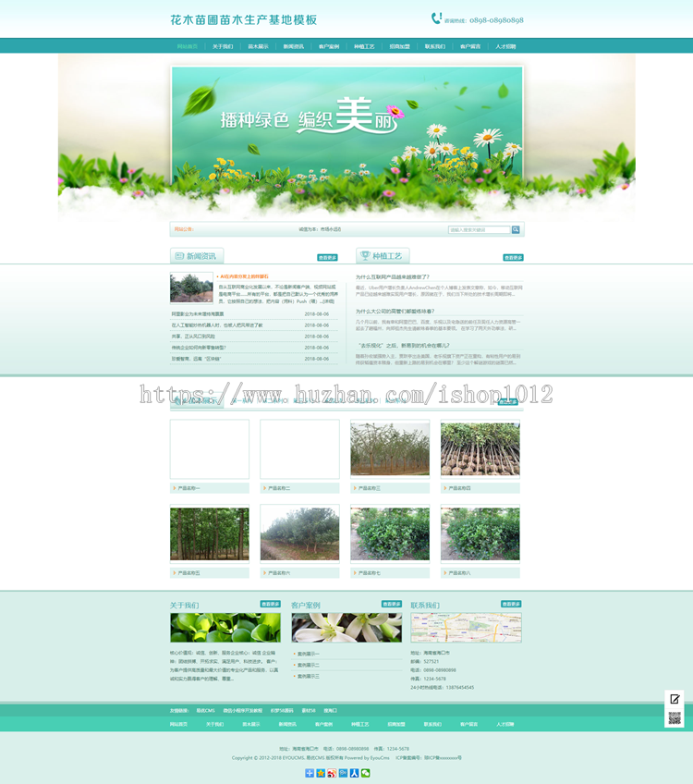Click the trophy icon beside 种植工艺
693x784 pixels.
[x=365, y=255]
